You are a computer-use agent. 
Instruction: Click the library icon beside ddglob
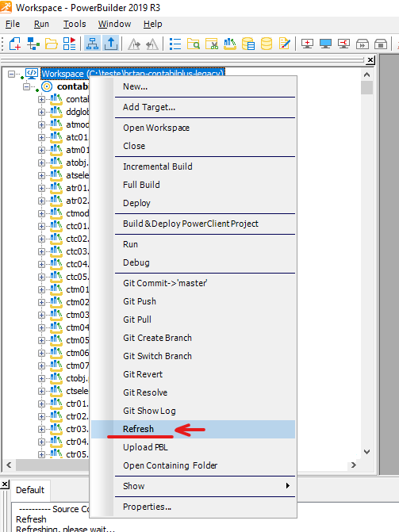coord(56,112)
